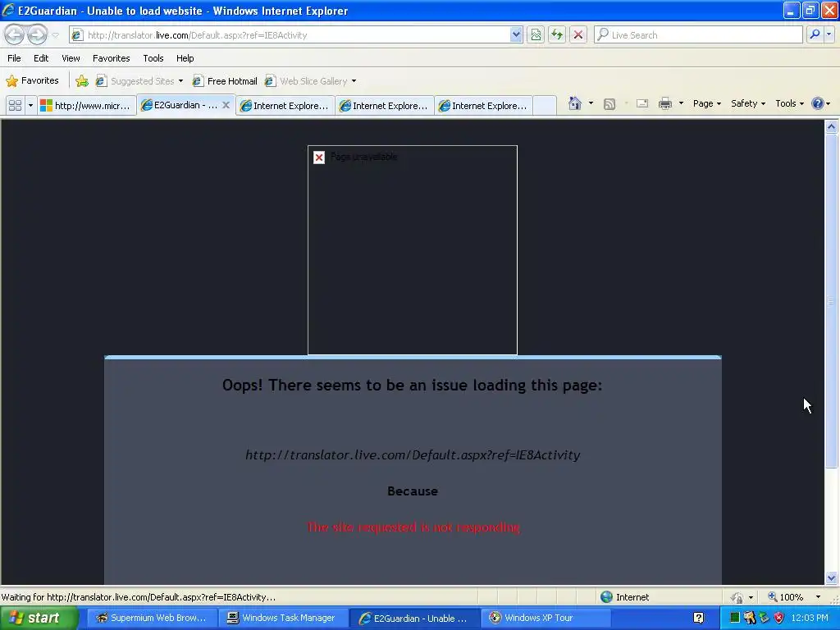Click the Back navigation arrow
Screen dimensions: 840x630
pos(15,34)
